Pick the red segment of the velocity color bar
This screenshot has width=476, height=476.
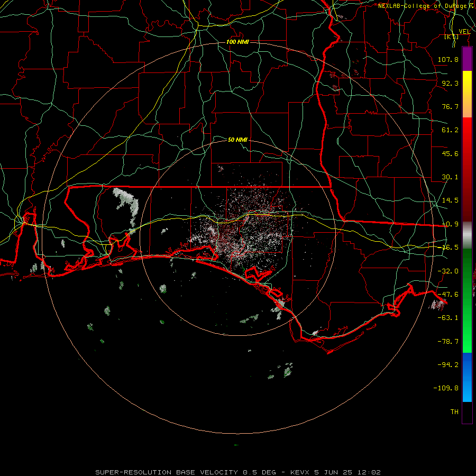pos(467,169)
